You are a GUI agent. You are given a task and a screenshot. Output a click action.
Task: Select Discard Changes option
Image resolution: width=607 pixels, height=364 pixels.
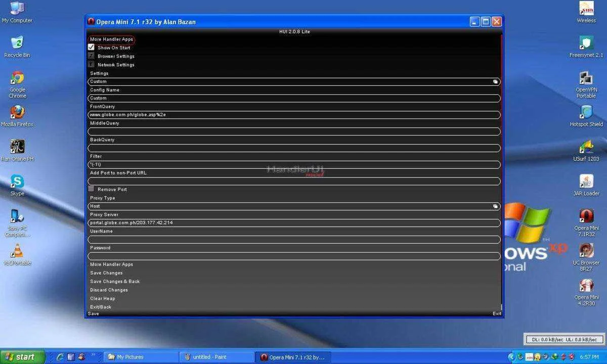[x=109, y=290]
